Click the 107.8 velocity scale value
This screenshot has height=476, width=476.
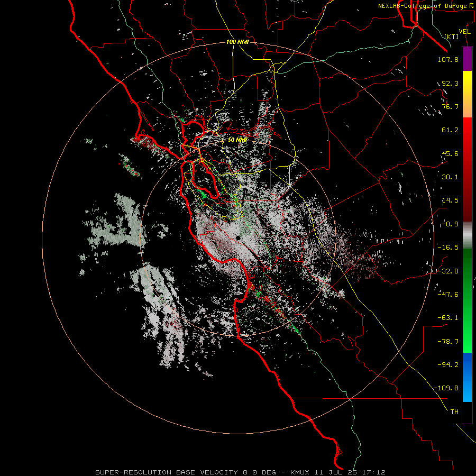click(448, 59)
